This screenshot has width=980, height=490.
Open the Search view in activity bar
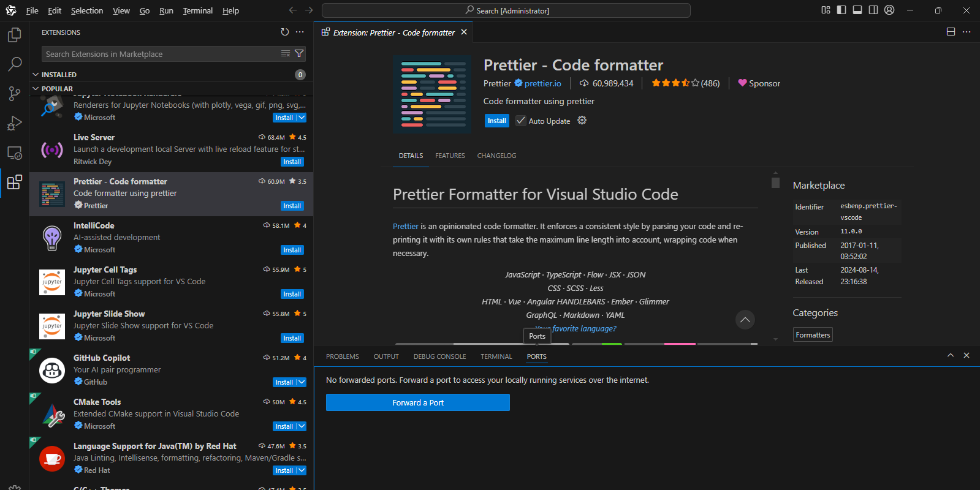(x=14, y=64)
